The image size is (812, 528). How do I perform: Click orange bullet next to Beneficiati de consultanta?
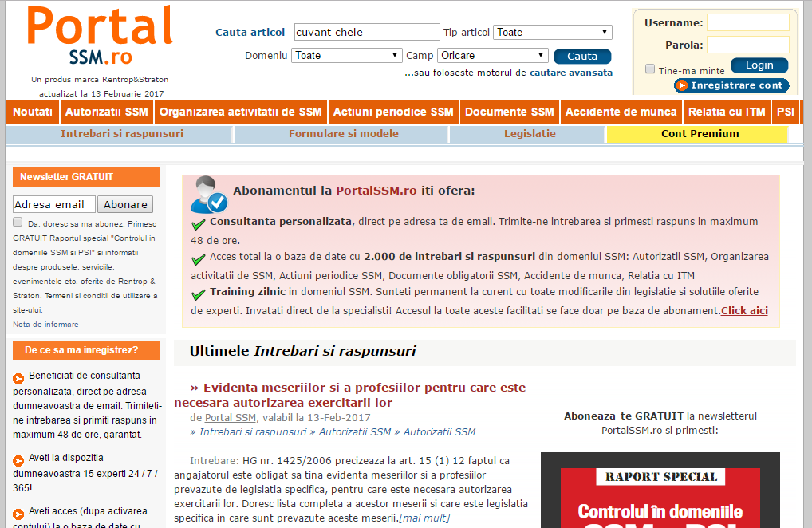click(x=18, y=377)
